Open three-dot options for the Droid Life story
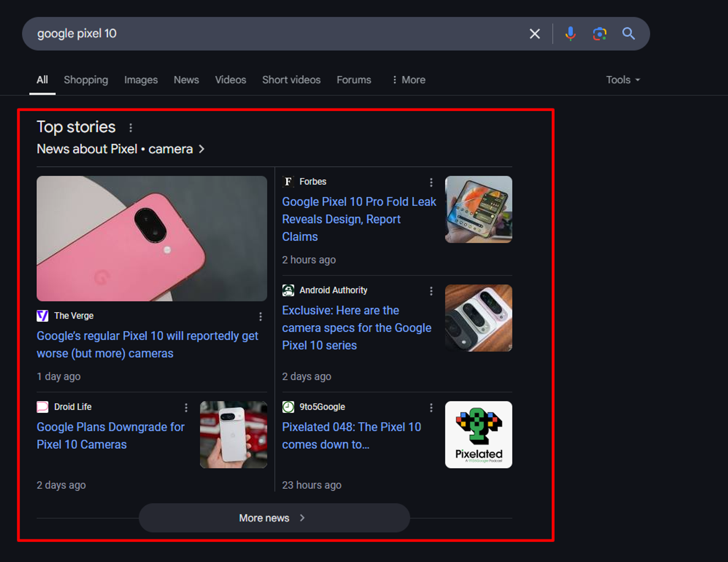 point(186,408)
